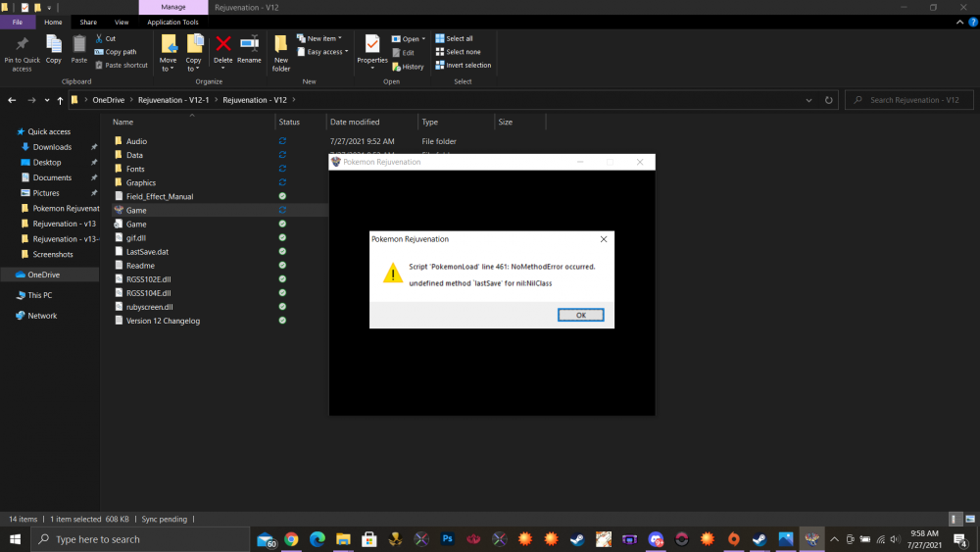Open the Easy access dropdown
The height and width of the screenshot is (552, 980).
point(322,52)
